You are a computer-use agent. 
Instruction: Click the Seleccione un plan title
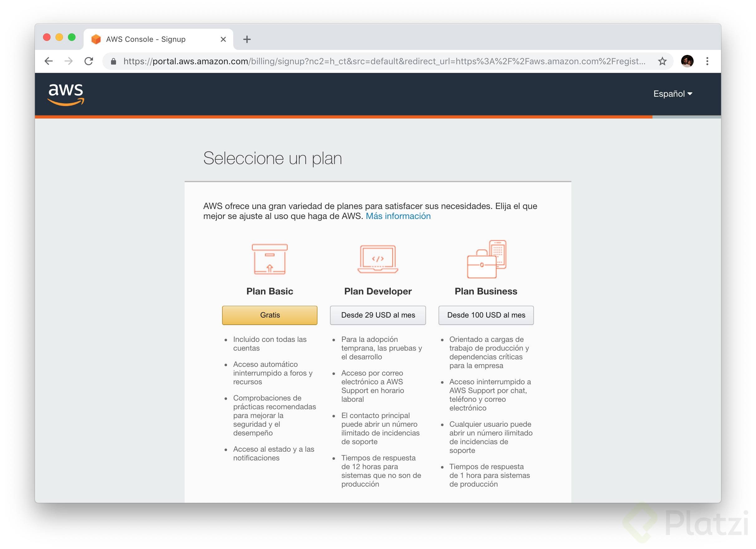pyautogui.click(x=272, y=158)
